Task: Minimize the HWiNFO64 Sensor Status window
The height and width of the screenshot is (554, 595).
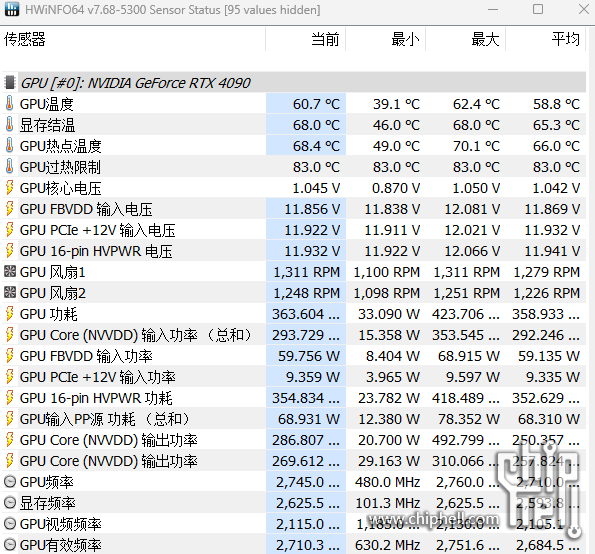Action: tap(493, 9)
